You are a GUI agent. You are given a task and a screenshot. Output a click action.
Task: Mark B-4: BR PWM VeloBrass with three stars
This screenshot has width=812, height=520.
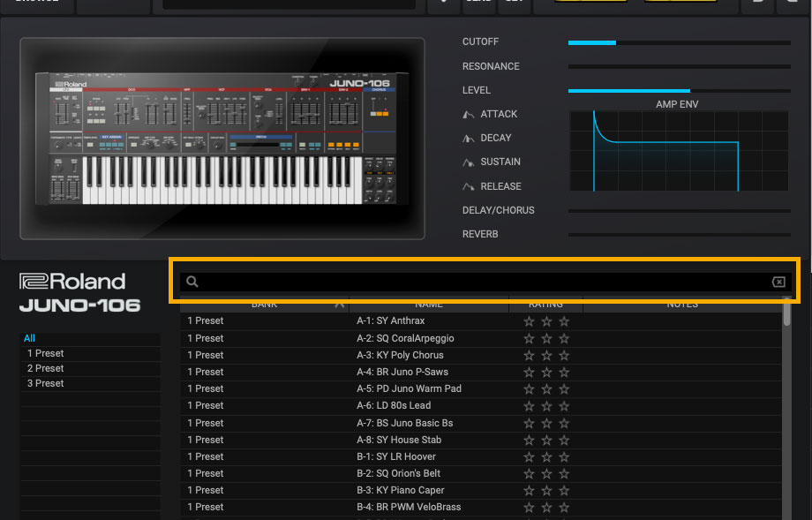click(564, 508)
